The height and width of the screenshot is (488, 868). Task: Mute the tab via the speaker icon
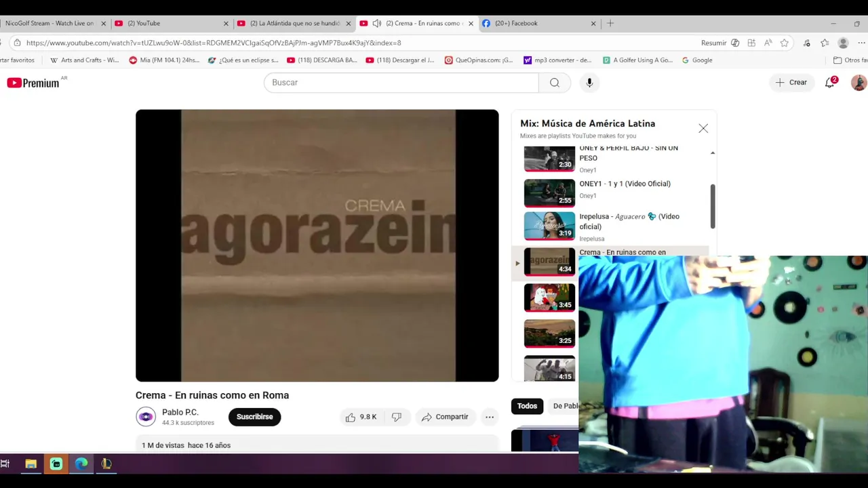pyautogui.click(x=376, y=23)
